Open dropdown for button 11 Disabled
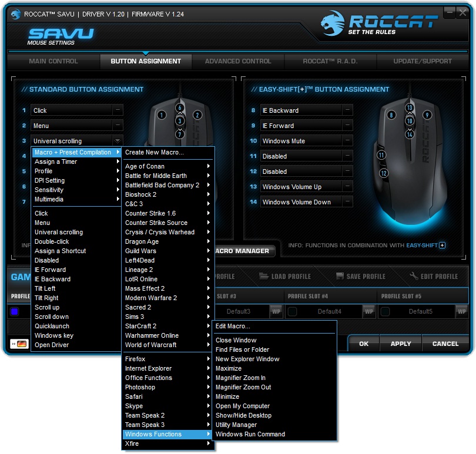The image size is (476, 454). point(347,156)
